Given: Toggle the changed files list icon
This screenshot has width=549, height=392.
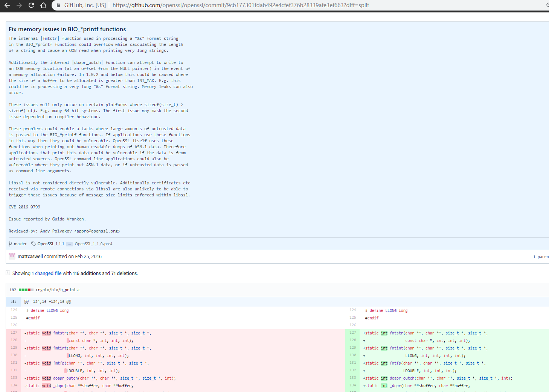Looking at the screenshot, I should coord(8,273).
